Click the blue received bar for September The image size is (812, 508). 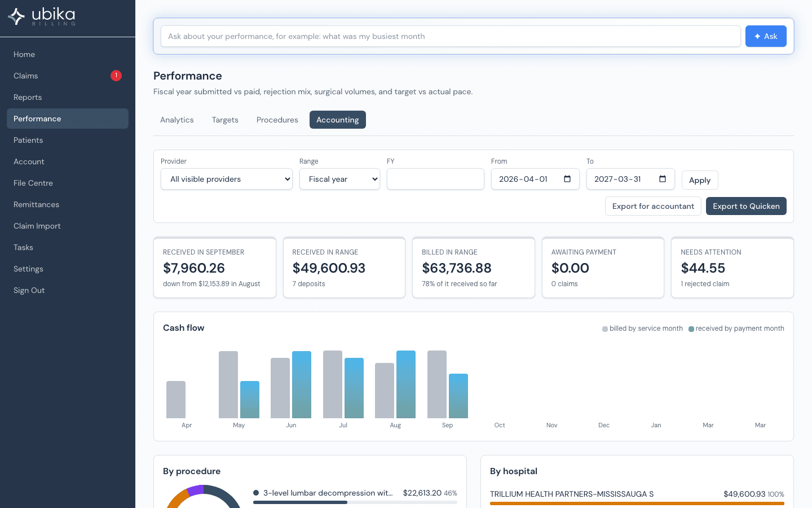tap(458, 396)
